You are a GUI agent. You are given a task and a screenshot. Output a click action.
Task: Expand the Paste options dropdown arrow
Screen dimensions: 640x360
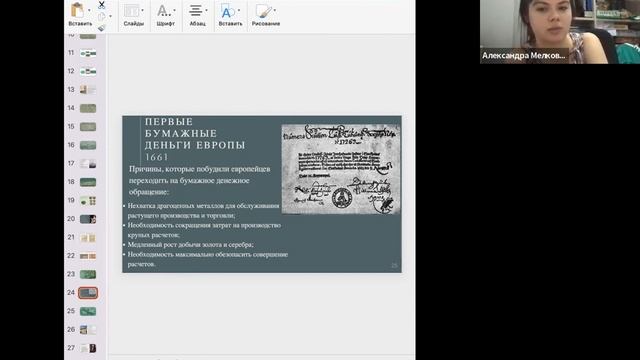click(89, 10)
